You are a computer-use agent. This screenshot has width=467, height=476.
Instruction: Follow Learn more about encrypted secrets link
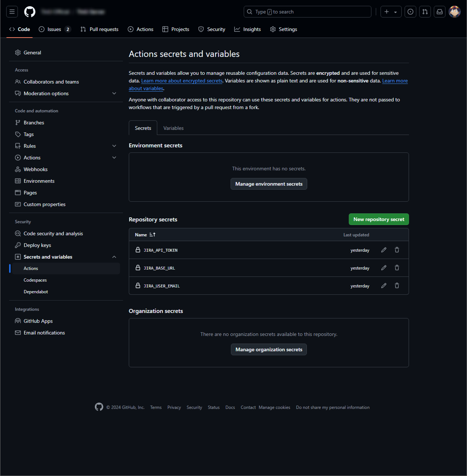tap(182, 81)
